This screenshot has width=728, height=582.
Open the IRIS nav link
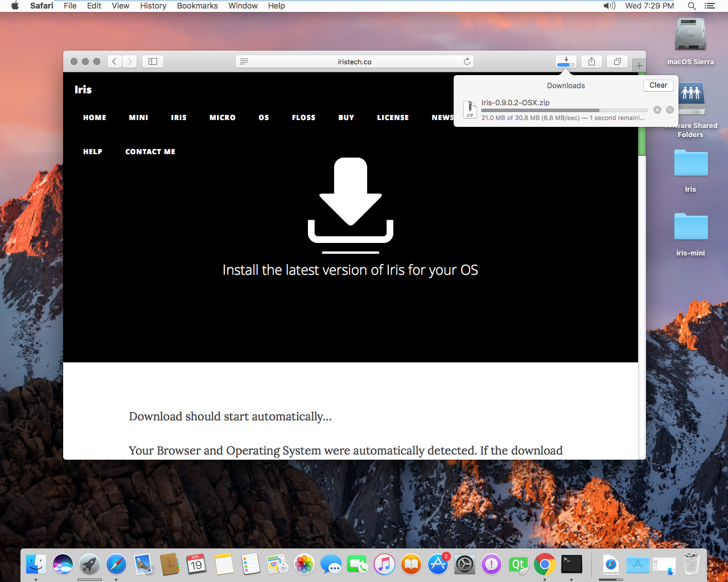pos(179,118)
